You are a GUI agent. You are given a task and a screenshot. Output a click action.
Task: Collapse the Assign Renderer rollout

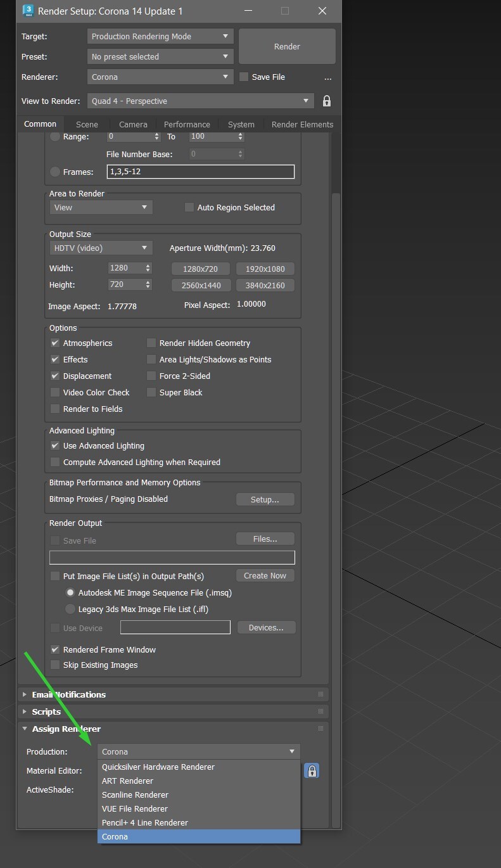coord(25,729)
